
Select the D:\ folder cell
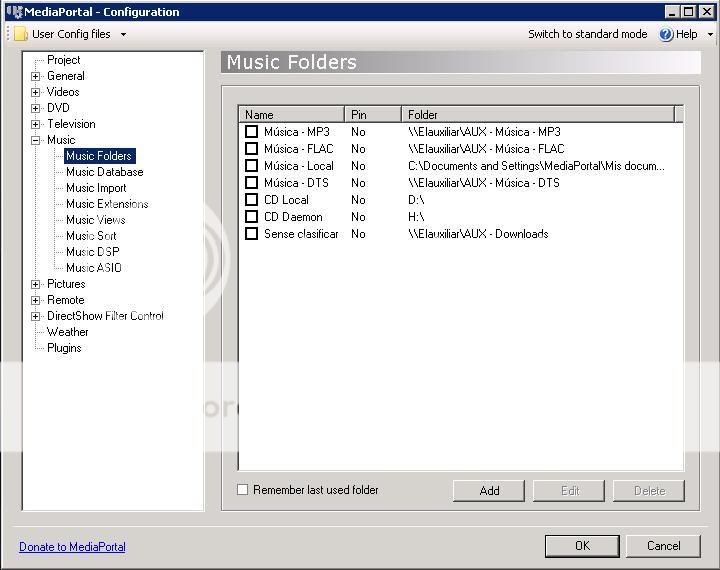click(416, 200)
